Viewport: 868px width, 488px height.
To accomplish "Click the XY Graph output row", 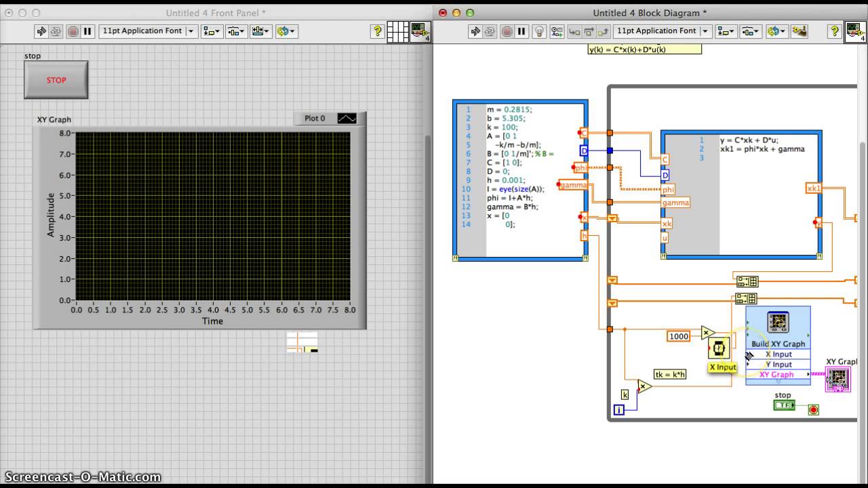I will [778, 375].
